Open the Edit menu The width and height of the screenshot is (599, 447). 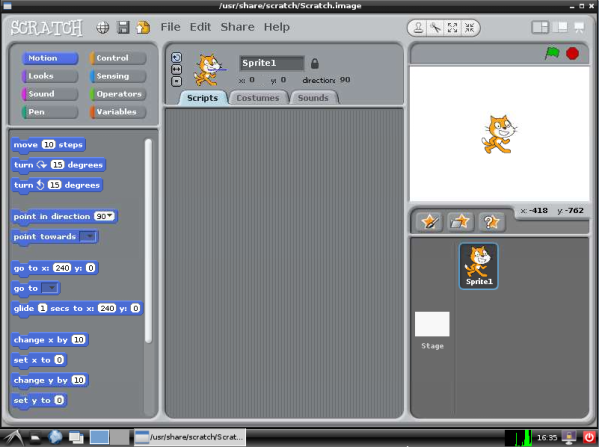(200, 27)
